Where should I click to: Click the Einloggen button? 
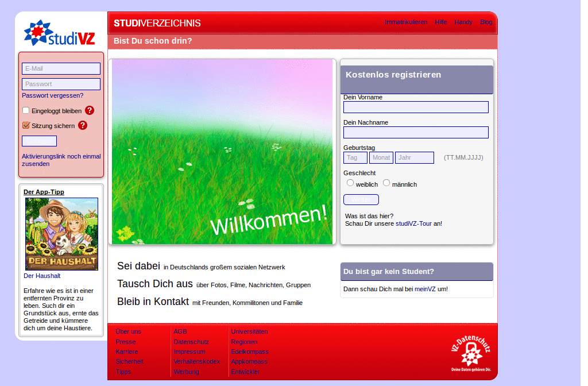pyautogui.click(x=40, y=141)
